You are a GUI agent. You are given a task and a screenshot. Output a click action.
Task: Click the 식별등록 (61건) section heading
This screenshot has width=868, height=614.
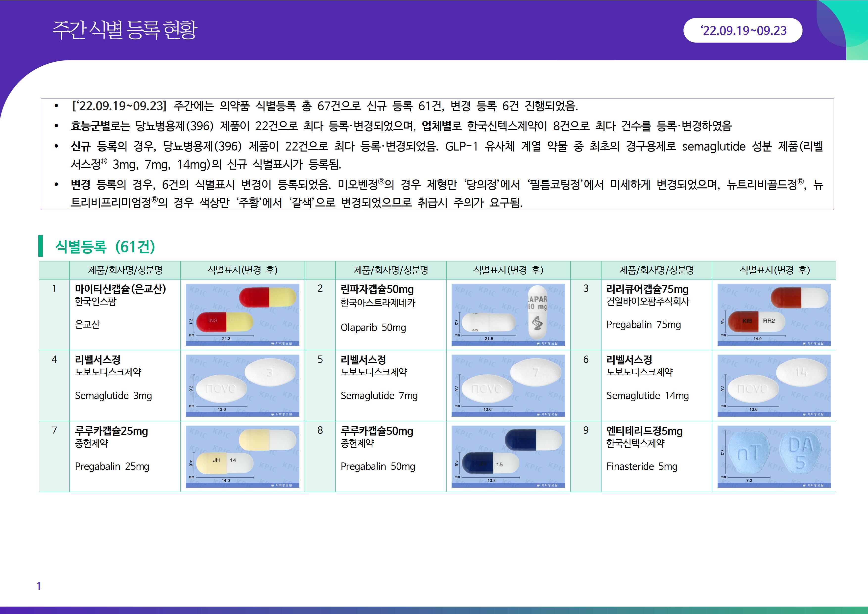coord(105,247)
